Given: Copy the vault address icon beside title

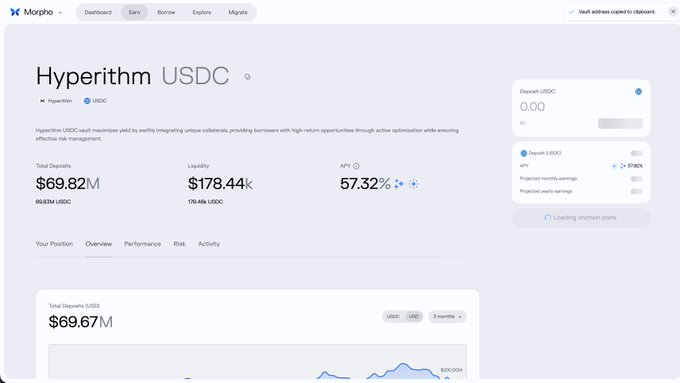Looking at the screenshot, I should pyautogui.click(x=247, y=77).
